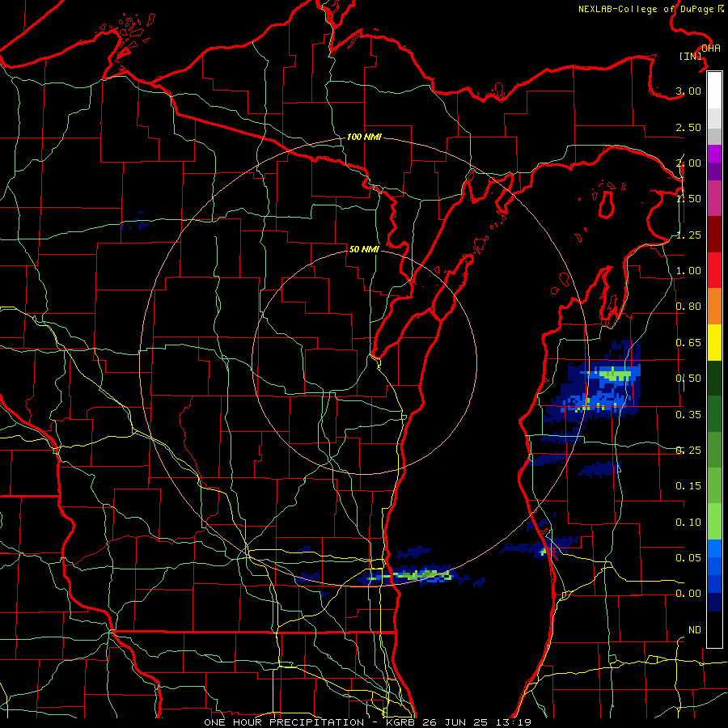Click the OHA product label
The image size is (728, 728).
[711, 48]
